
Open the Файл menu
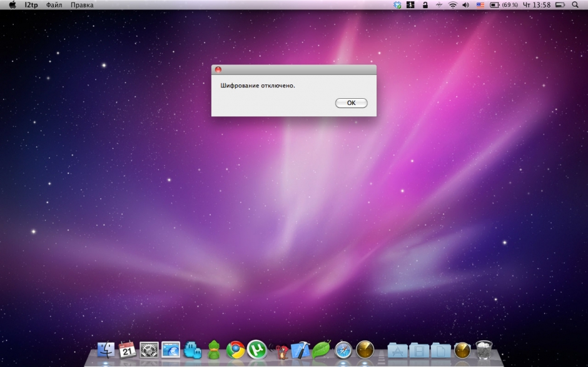(54, 5)
